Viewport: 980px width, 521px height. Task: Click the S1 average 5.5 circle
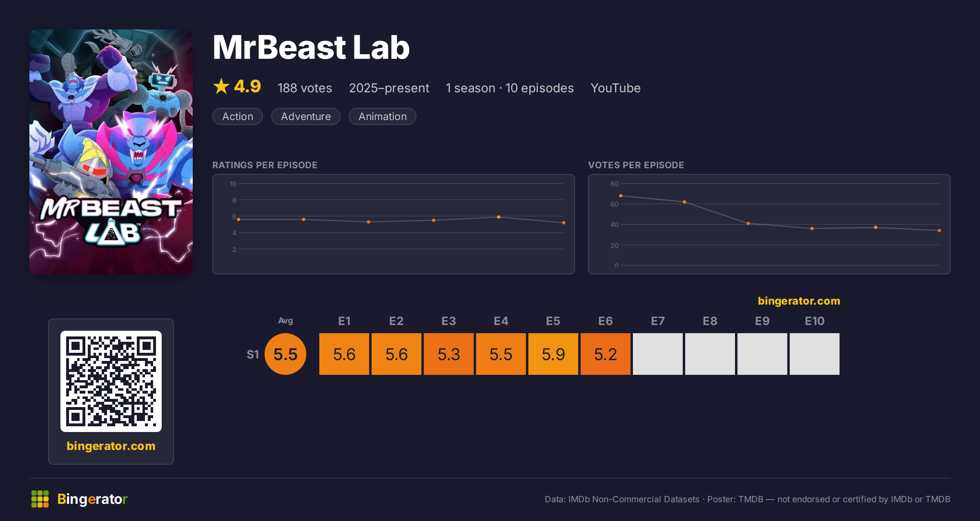coord(285,354)
